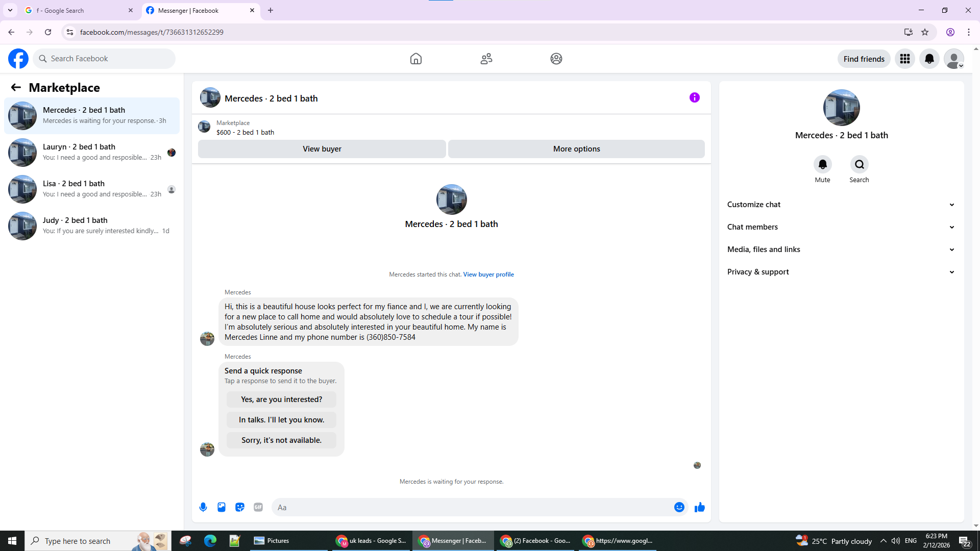Image resolution: width=980 pixels, height=551 pixels.
Task: Go to the Home feed icon
Action: click(x=416, y=59)
